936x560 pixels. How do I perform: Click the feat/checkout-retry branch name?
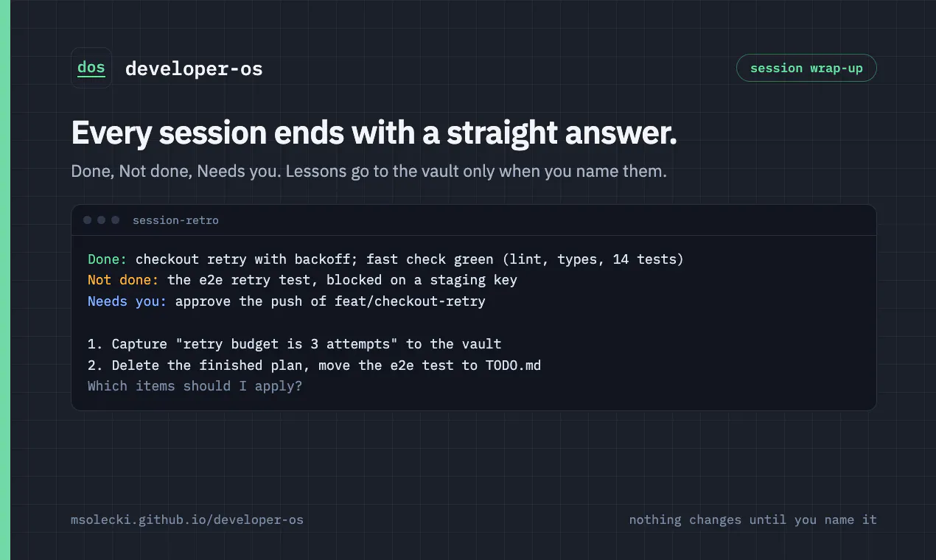click(410, 301)
